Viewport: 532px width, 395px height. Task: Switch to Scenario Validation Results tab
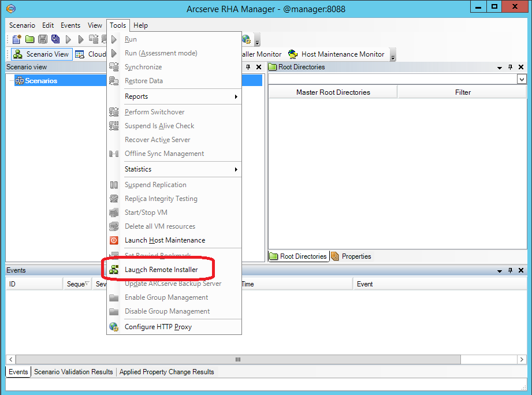(x=73, y=372)
